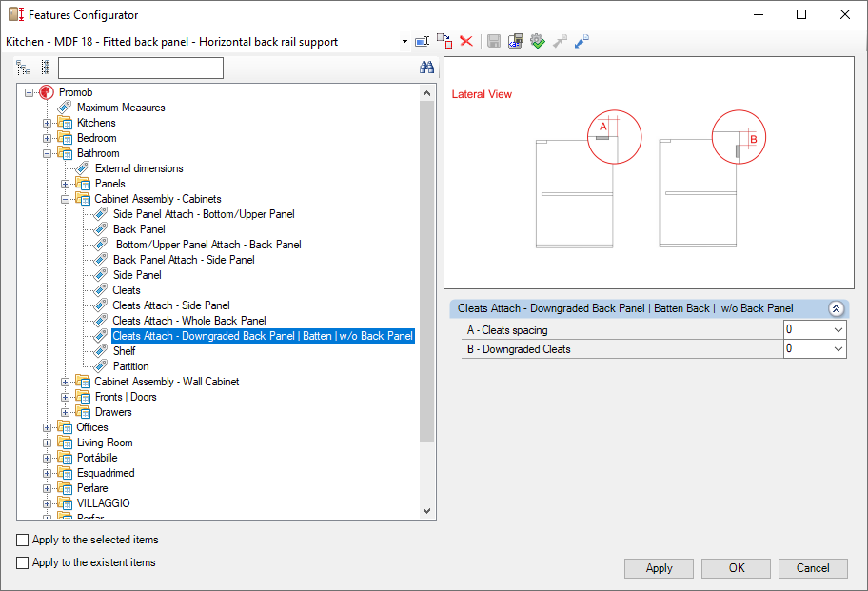Enable Apply to the existent items
The width and height of the screenshot is (868, 591).
click(x=22, y=562)
